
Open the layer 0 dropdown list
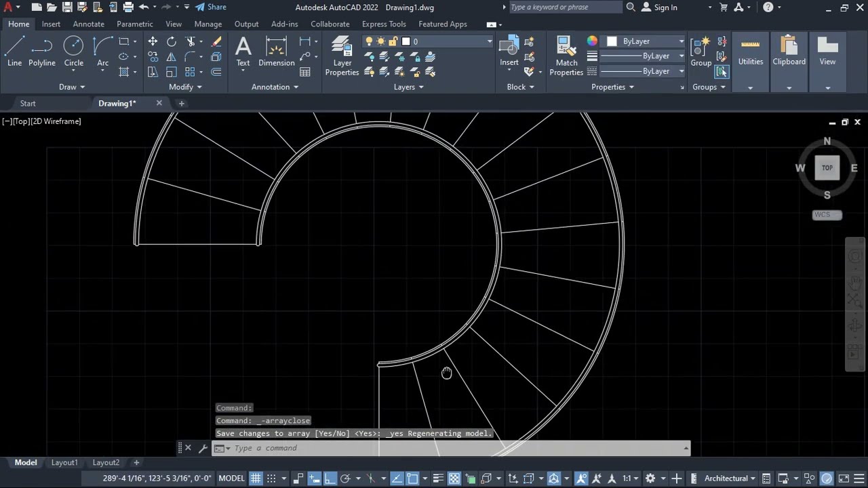489,41
